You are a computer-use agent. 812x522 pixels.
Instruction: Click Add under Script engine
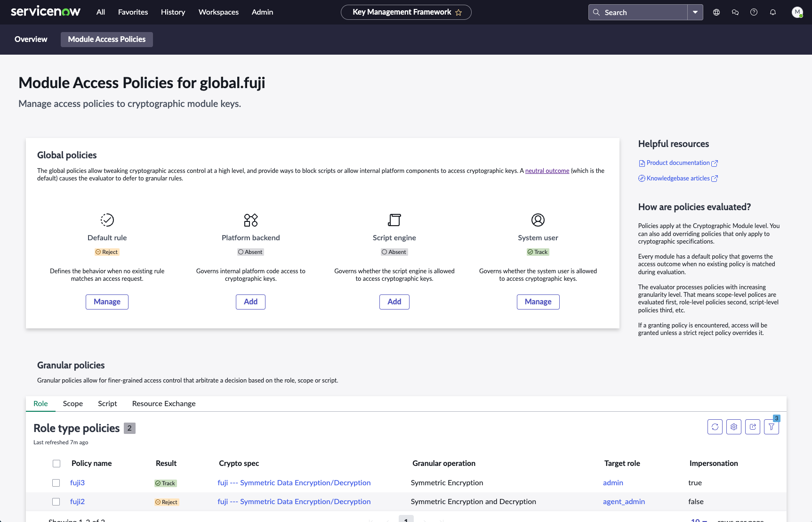coord(394,302)
